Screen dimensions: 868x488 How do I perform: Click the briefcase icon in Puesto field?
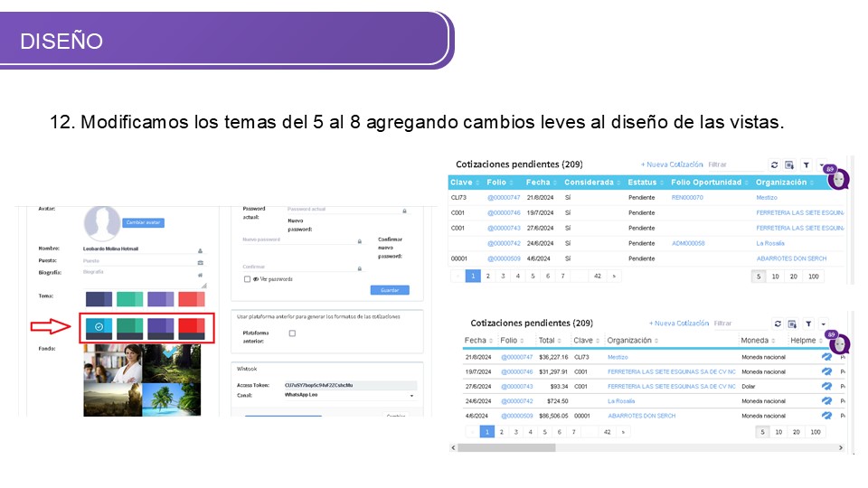pyautogui.click(x=201, y=262)
